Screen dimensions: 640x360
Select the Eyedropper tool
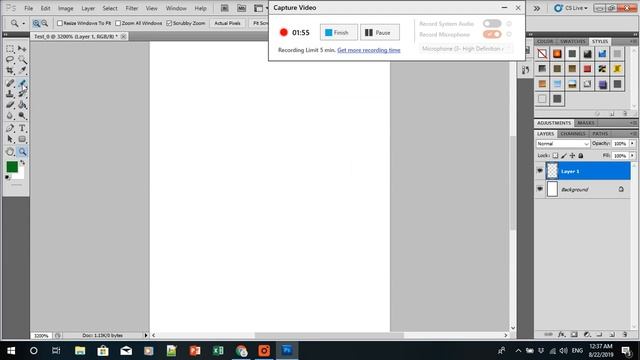tap(22, 70)
